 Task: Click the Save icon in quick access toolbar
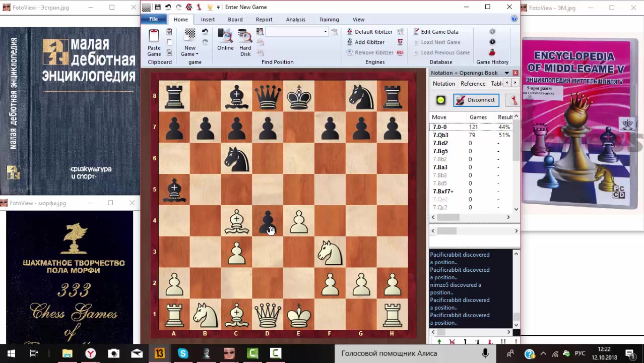158,7
